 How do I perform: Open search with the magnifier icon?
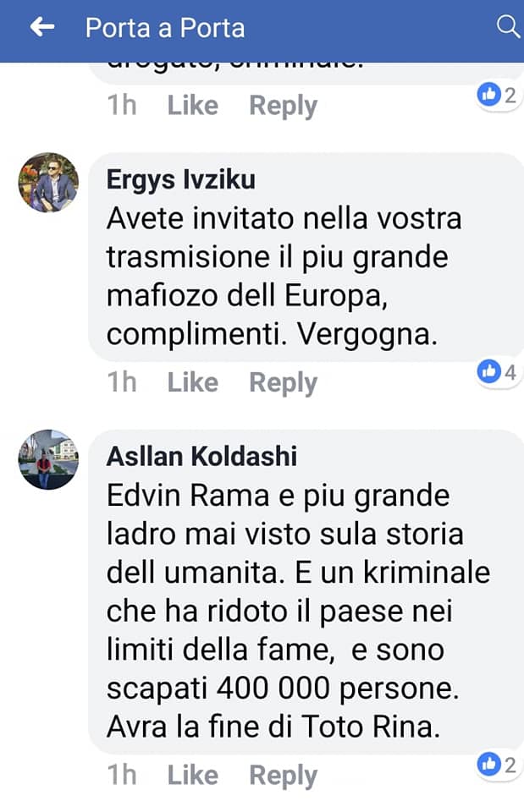click(x=507, y=27)
